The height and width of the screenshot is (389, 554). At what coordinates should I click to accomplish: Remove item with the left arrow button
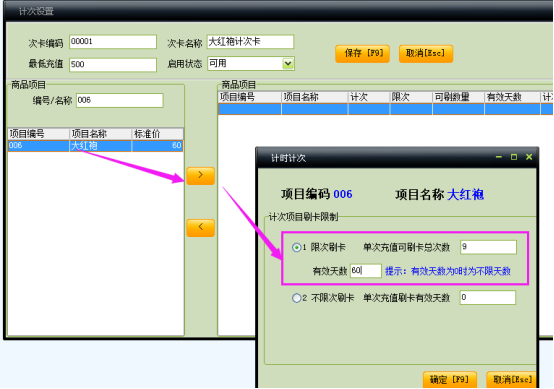click(x=200, y=228)
